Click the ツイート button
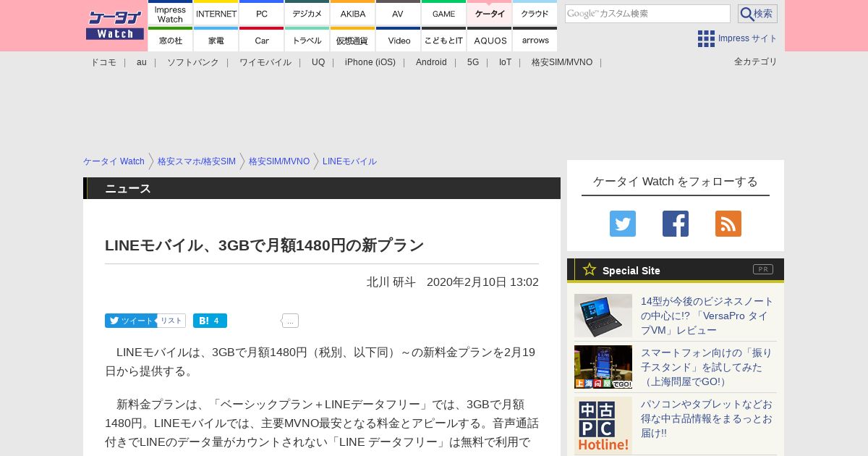This screenshot has width=868, height=456. (131, 321)
